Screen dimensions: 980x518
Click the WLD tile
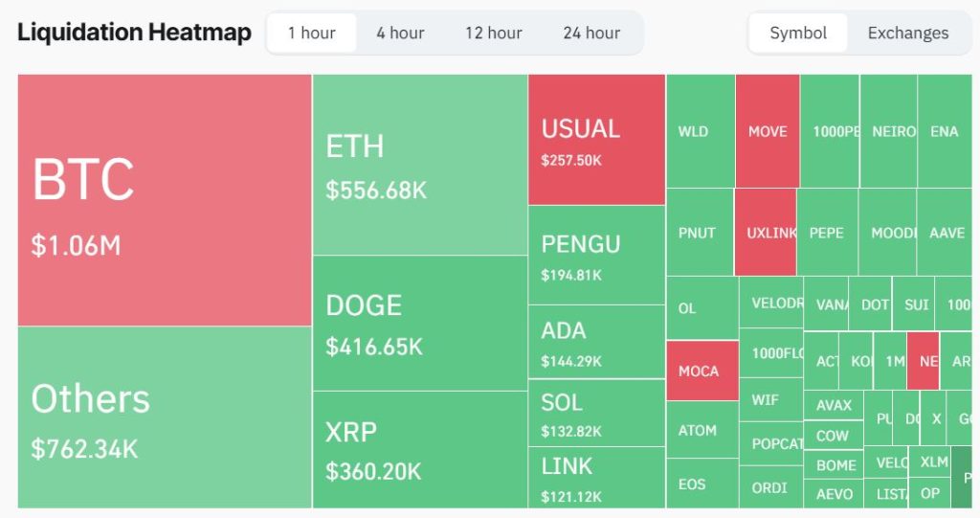click(x=700, y=131)
